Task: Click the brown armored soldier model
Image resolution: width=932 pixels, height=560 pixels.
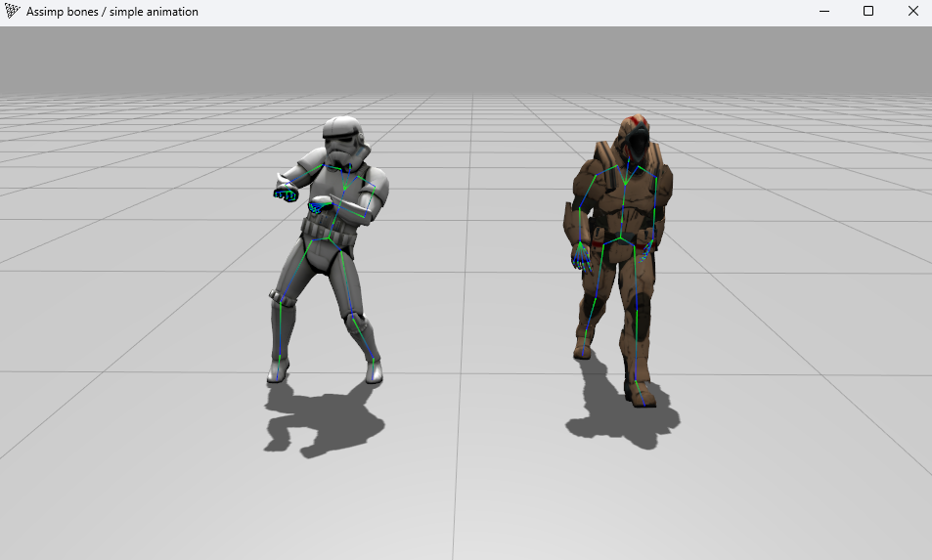Action: click(x=618, y=261)
